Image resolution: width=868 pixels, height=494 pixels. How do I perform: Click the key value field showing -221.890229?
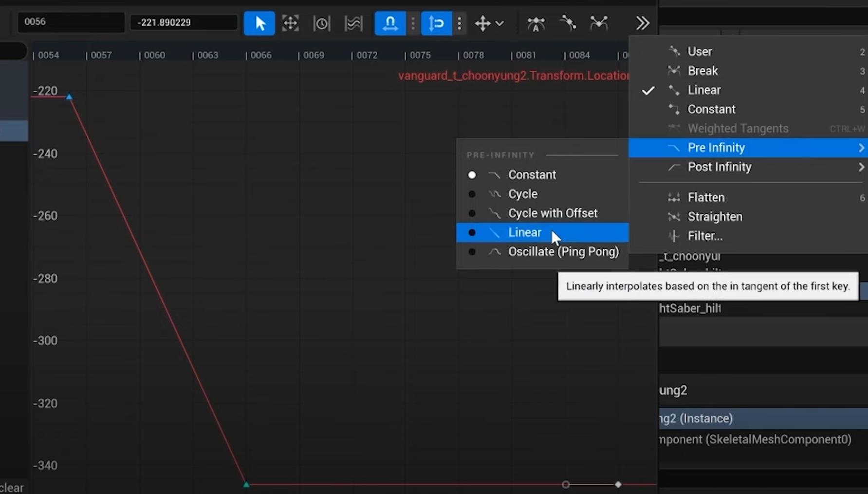tap(184, 22)
